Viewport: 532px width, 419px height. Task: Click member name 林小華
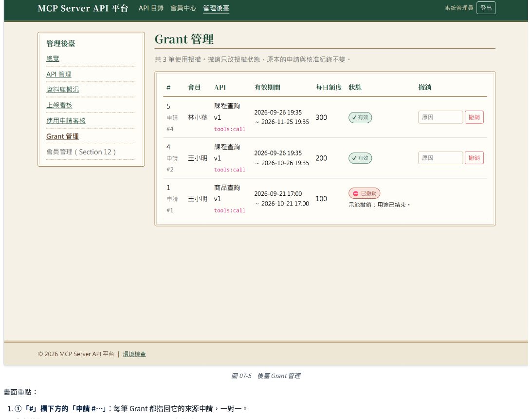[198, 117]
